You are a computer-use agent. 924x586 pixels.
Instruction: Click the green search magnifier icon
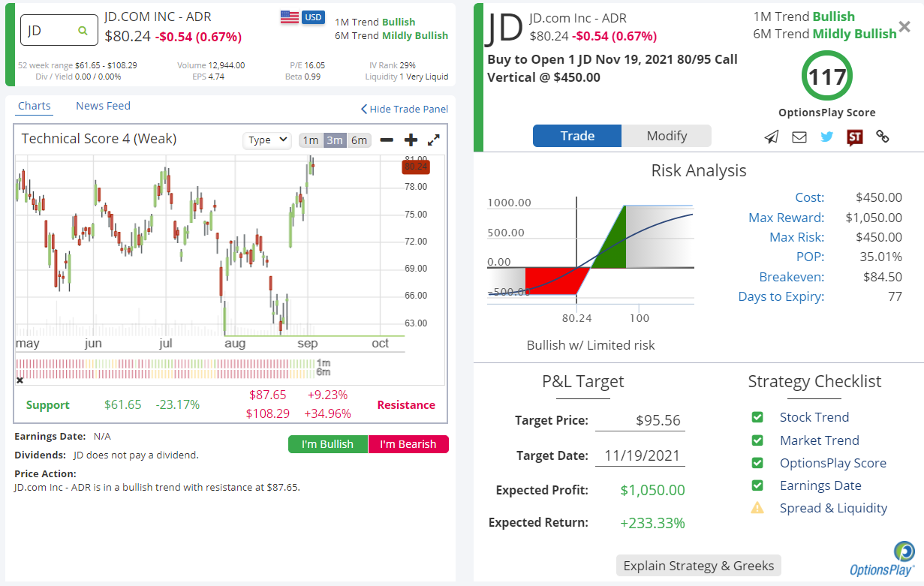point(83,31)
